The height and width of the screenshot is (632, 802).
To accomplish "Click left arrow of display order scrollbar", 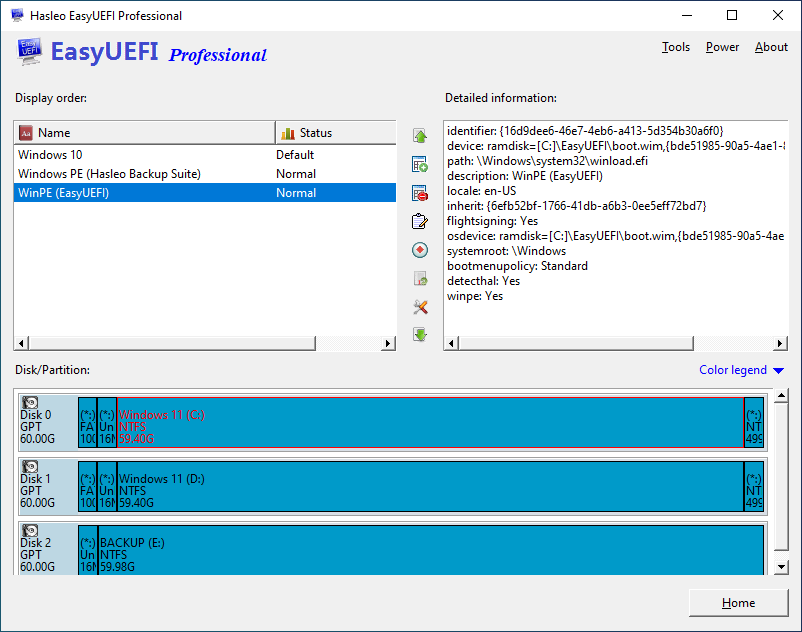I will (x=21, y=343).
